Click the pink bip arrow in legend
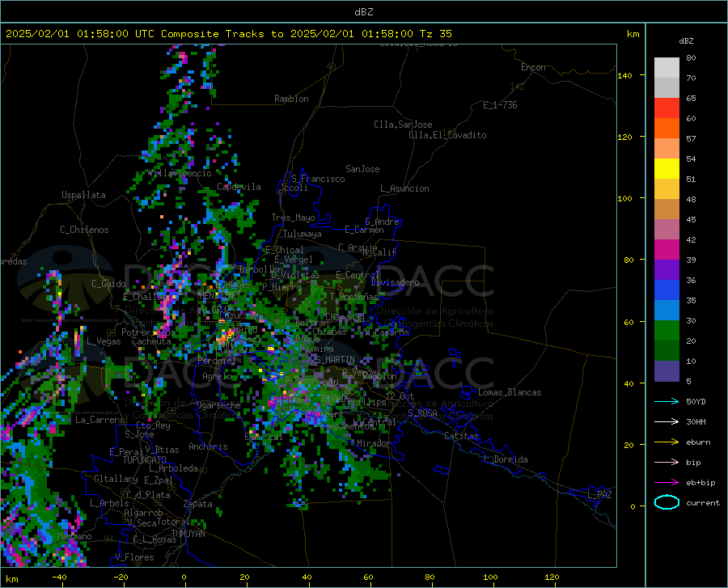The height and width of the screenshot is (588, 728). click(667, 463)
